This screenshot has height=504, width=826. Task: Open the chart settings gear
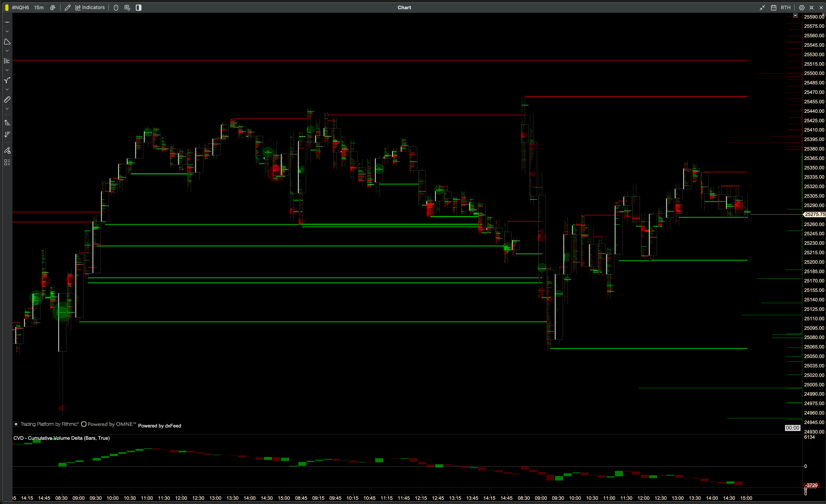(802, 7)
